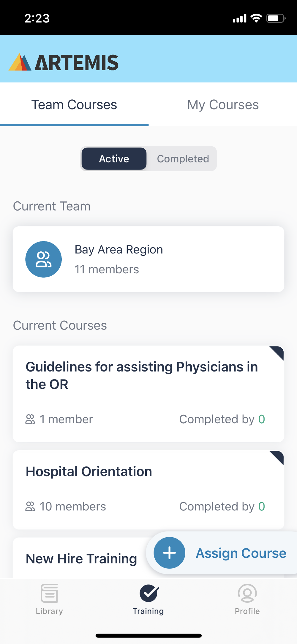Click members icon beside 1 member
Viewport: 297px width, 644px height.
(x=30, y=419)
